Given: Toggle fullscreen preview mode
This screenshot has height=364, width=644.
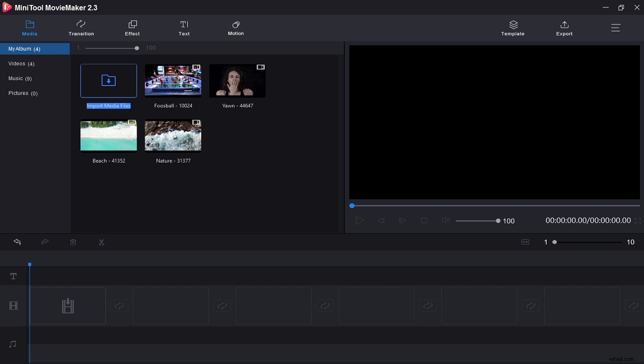Looking at the screenshot, I should [x=638, y=220].
